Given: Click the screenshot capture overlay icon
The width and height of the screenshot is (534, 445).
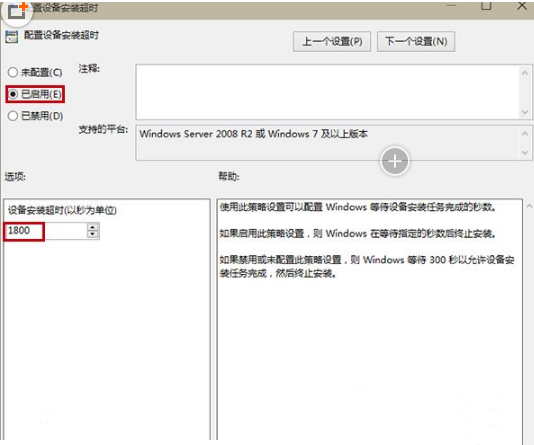Looking at the screenshot, I should [17, 11].
